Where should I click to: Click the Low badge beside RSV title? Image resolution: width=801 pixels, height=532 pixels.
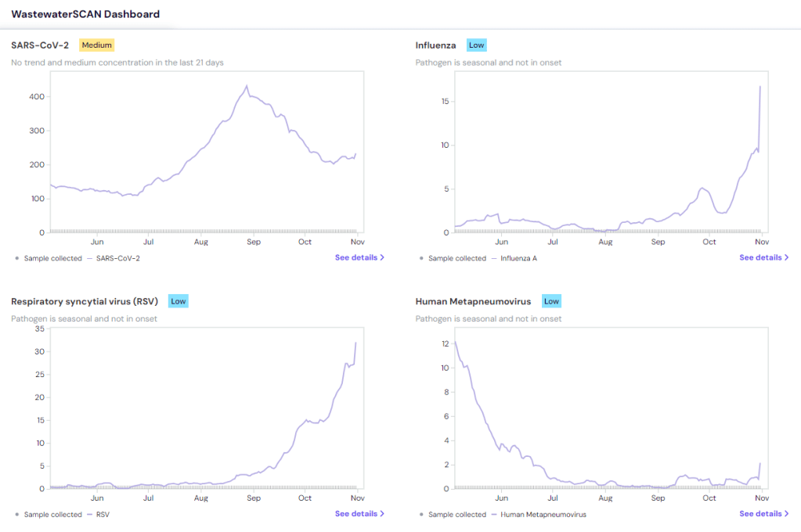point(179,301)
